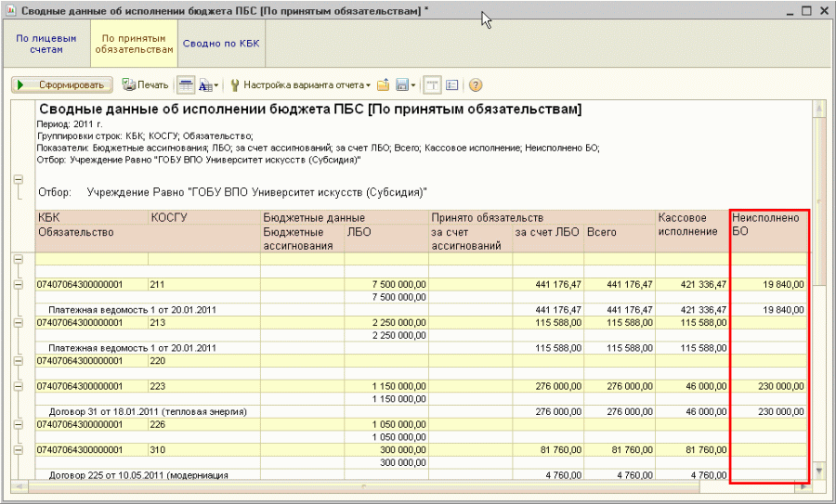Screen dimensions: 836x504
Task: Click the Сформировать button to generate report
Action: click(61, 85)
